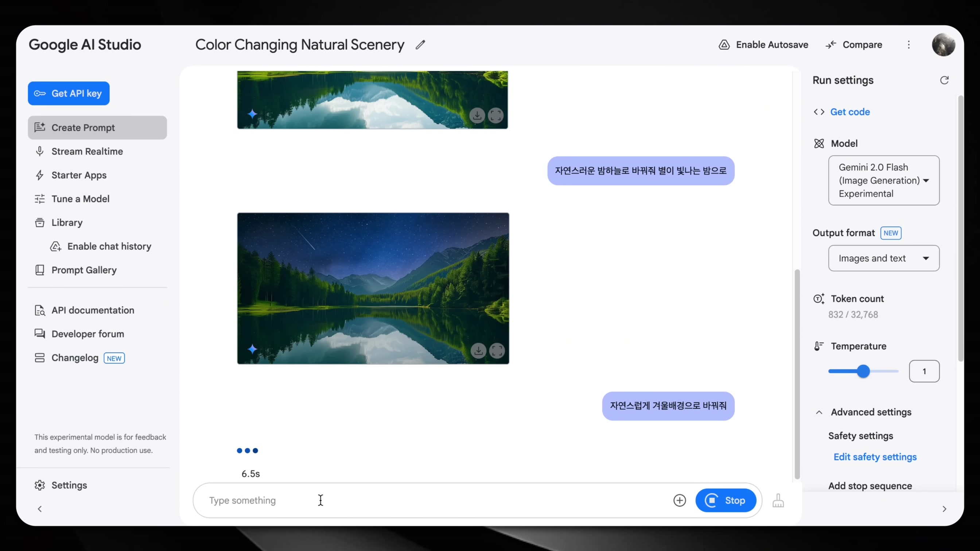Click the Enable Autosave drive icon
This screenshot has width=980, height=551.
(x=724, y=45)
